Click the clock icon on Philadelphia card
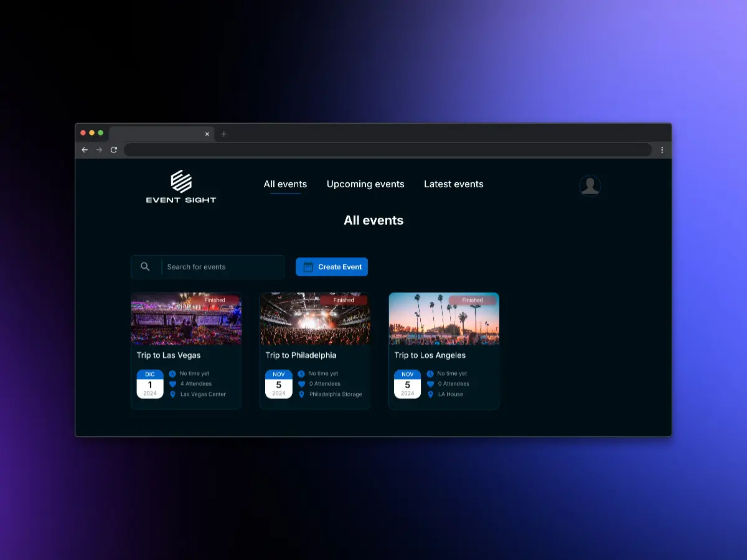 pos(301,374)
